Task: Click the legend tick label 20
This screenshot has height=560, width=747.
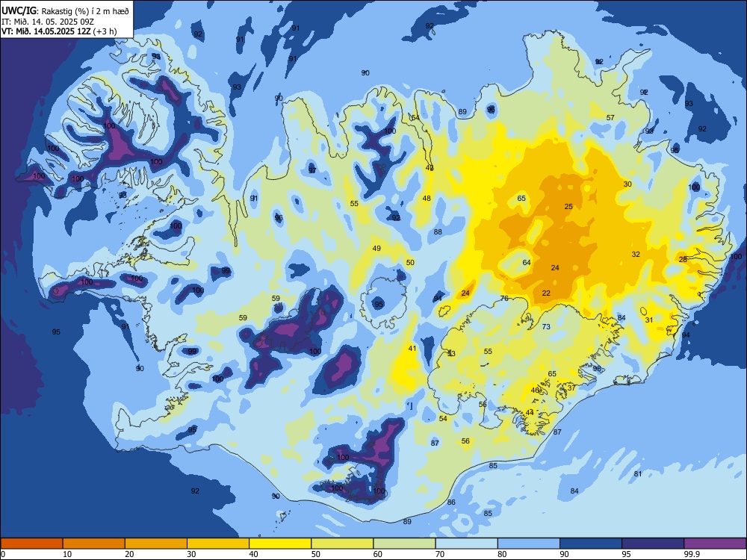Action: click(129, 554)
